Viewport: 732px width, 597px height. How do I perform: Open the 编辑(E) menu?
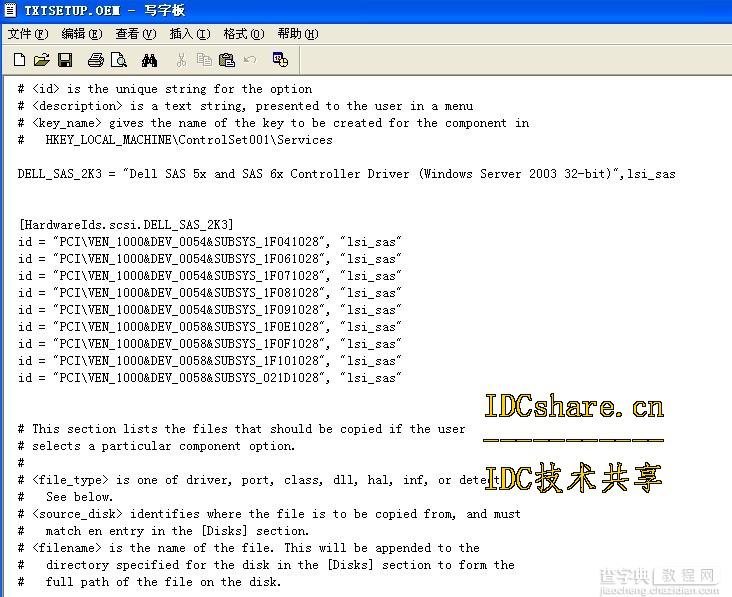pyautogui.click(x=82, y=34)
